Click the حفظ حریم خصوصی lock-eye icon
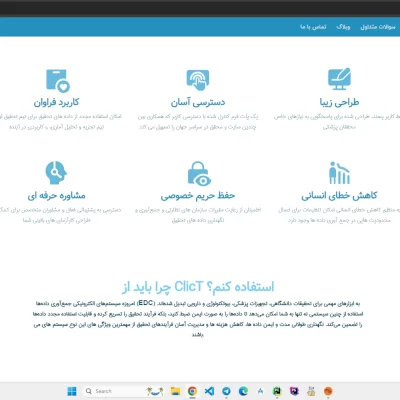 tap(199, 174)
